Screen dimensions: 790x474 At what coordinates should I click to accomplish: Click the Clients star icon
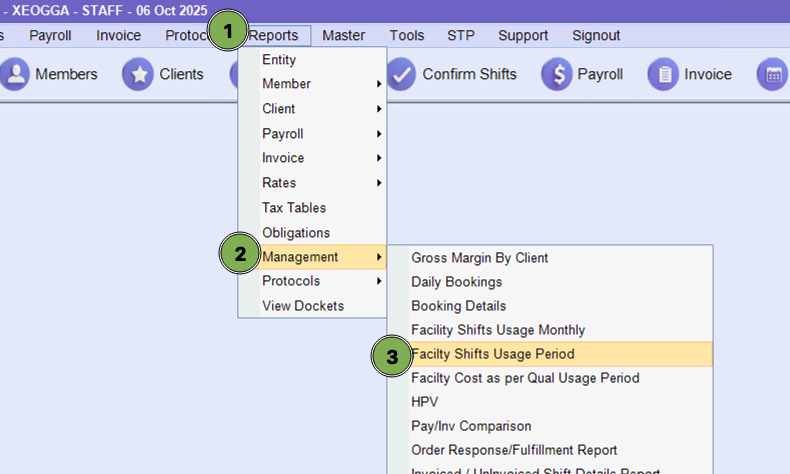138,74
